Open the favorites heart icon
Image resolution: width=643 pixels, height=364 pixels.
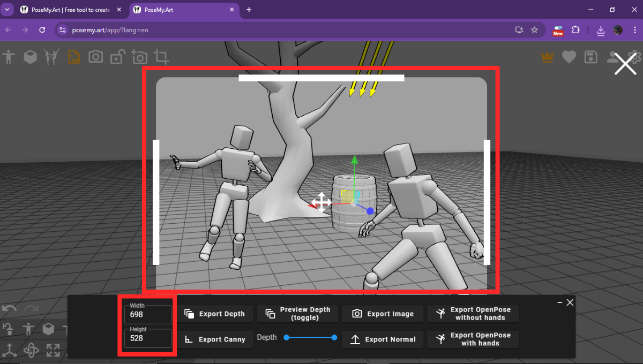point(569,56)
